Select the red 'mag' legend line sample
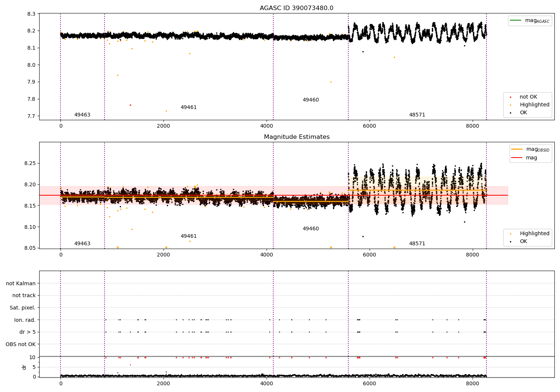The height and width of the screenshot is (392, 560). pyautogui.click(x=517, y=158)
